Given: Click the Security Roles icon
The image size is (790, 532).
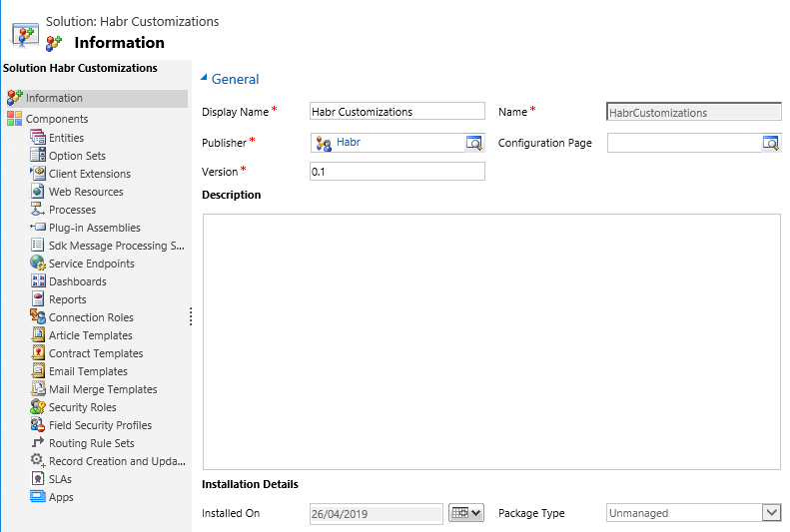Looking at the screenshot, I should (x=38, y=406).
